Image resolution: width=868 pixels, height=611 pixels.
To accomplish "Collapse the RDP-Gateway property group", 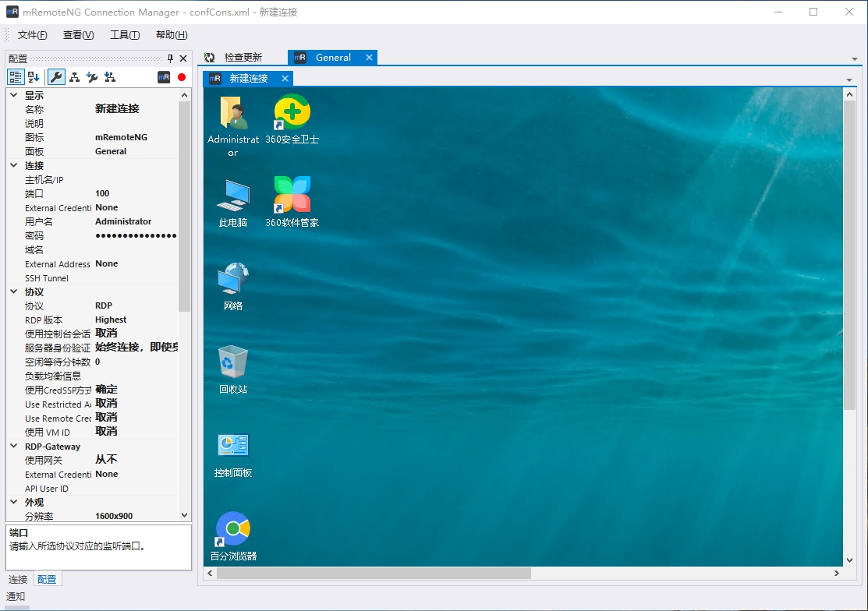I will tap(14, 446).
